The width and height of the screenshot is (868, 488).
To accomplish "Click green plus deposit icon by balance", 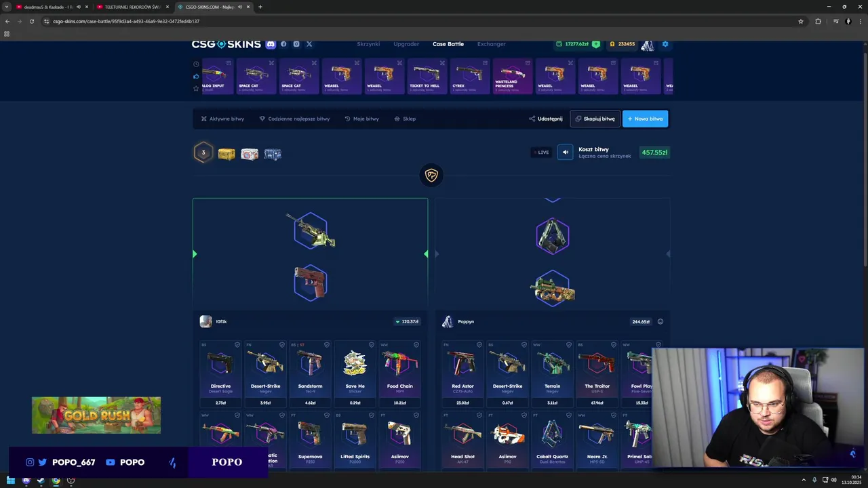I will 595,44.
